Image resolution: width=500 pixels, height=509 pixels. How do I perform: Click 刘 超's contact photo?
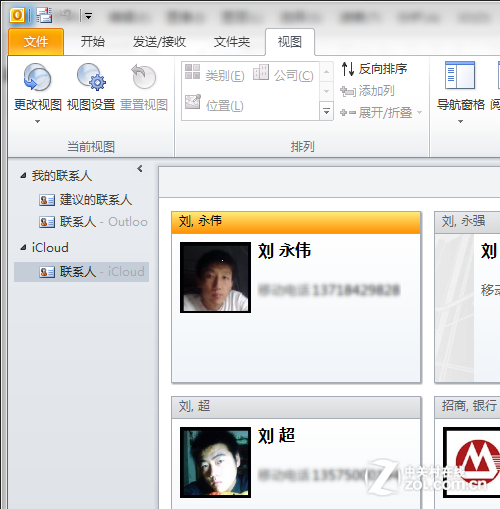pos(215,462)
